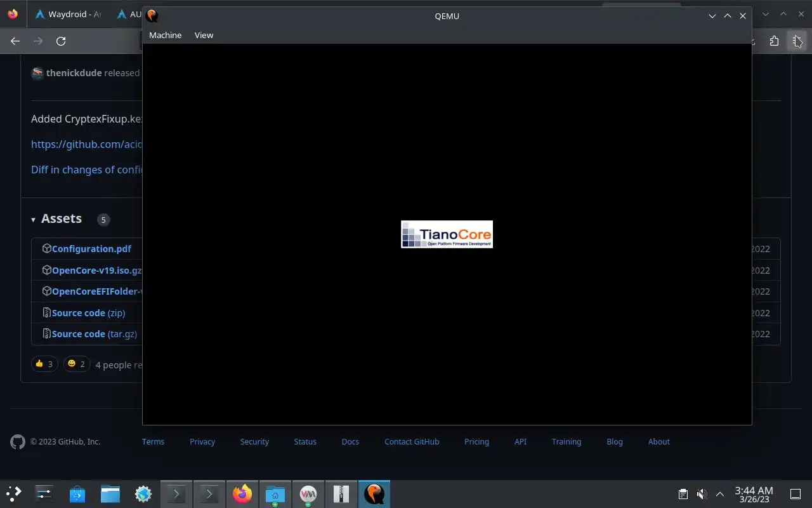Click the zip file icon beside Source code (zip)
812x508 pixels.
[46, 312]
